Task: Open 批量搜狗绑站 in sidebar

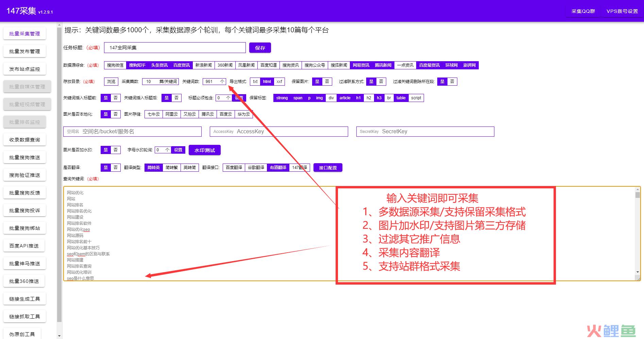Action: click(x=24, y=228)
